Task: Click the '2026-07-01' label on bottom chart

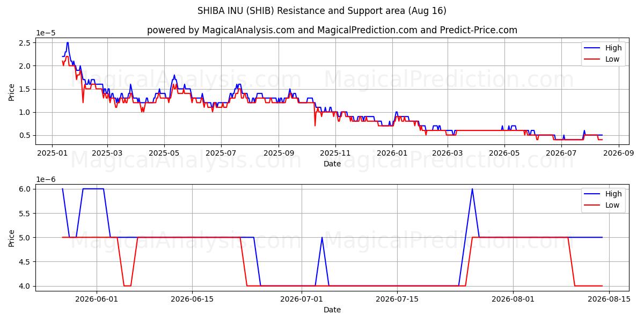Action: click(x=301, y=299)
